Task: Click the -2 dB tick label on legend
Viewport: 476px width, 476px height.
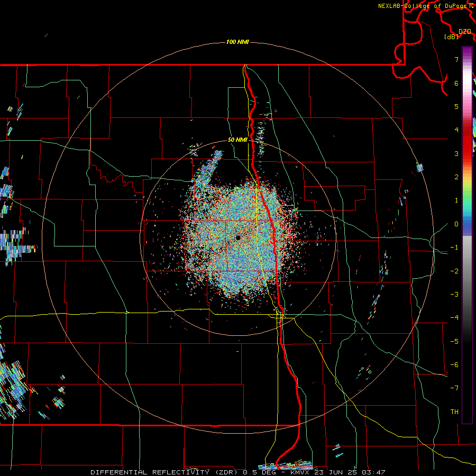Action: point(454,271)
